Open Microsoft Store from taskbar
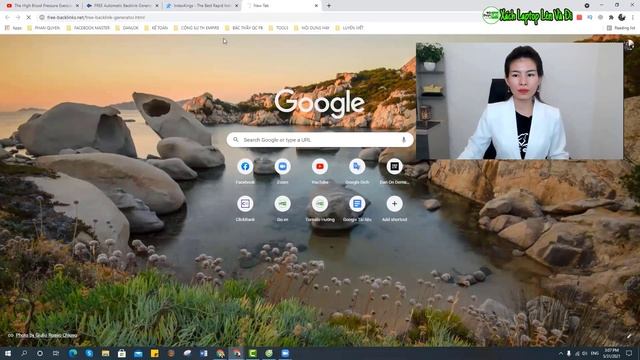 tap(122, 353)
